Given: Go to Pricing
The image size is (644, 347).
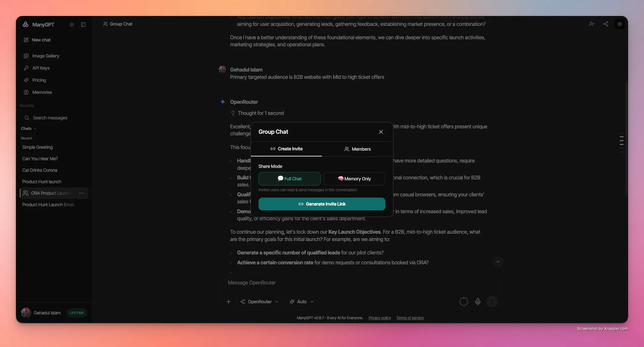Looking at the screenshot, I should coord(35,80).
